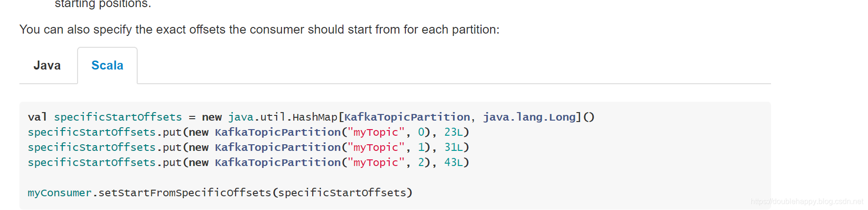Click the 'new' keyword before java.util.HashMap
This screenshot has width=868, height=210.
point(211,117)
